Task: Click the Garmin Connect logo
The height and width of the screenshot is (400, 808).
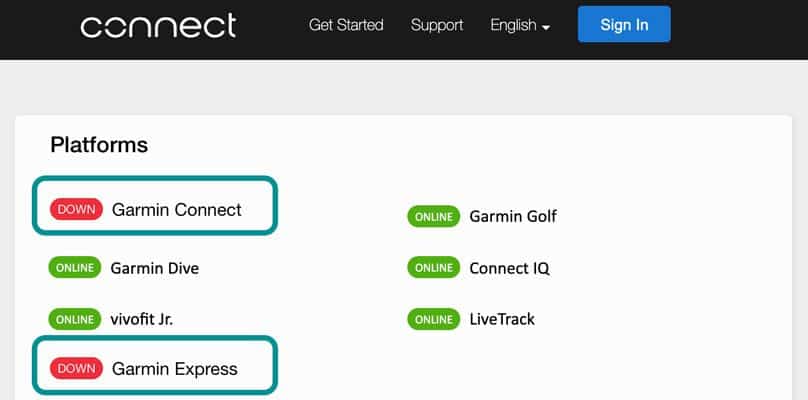Action: point(158,25)
